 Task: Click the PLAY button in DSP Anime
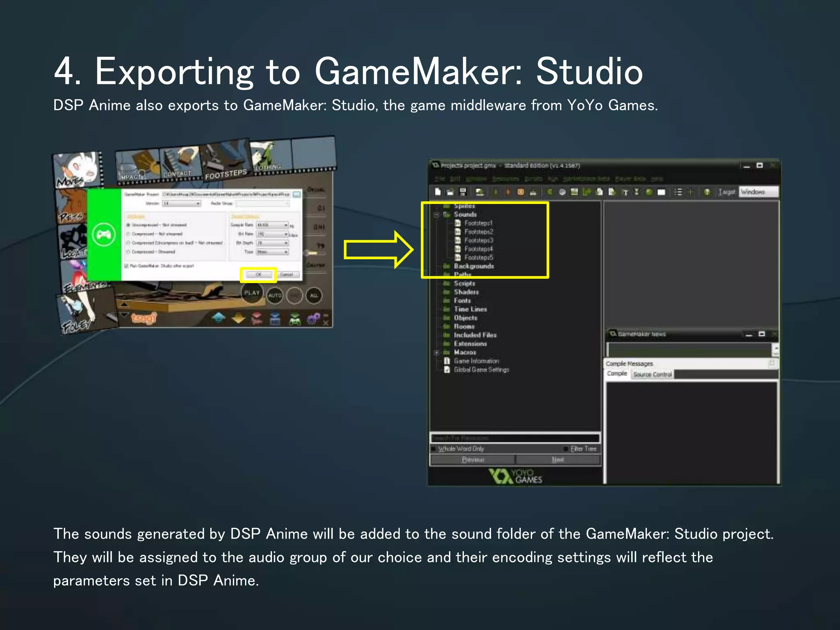(x=252, y=293)
